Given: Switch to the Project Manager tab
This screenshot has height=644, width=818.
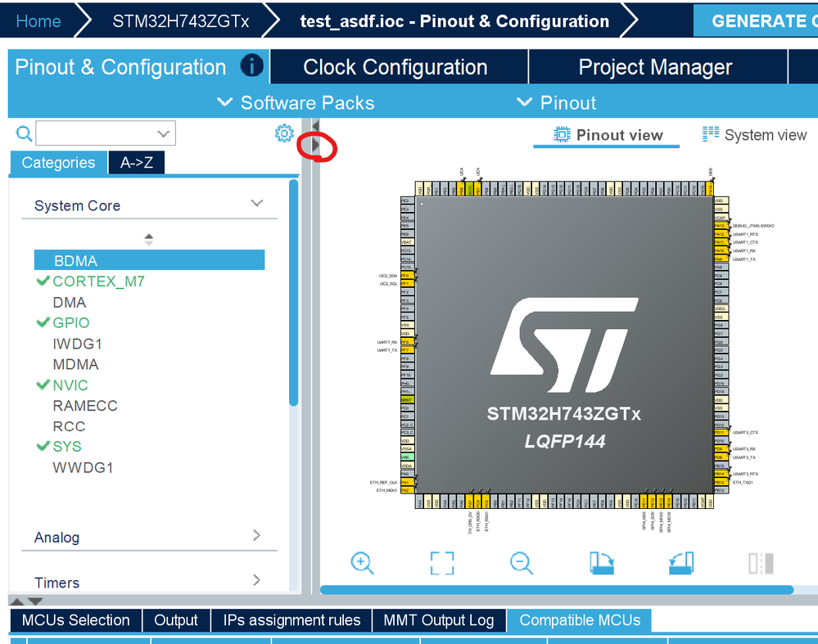Looking at the screenshot, I should (x=658, y=67).
